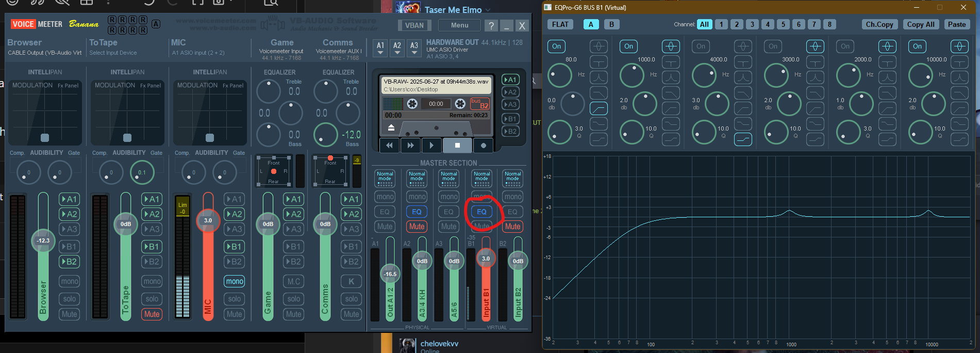
Task: Click the Ch.Copy button
Action: click(879, 24)
